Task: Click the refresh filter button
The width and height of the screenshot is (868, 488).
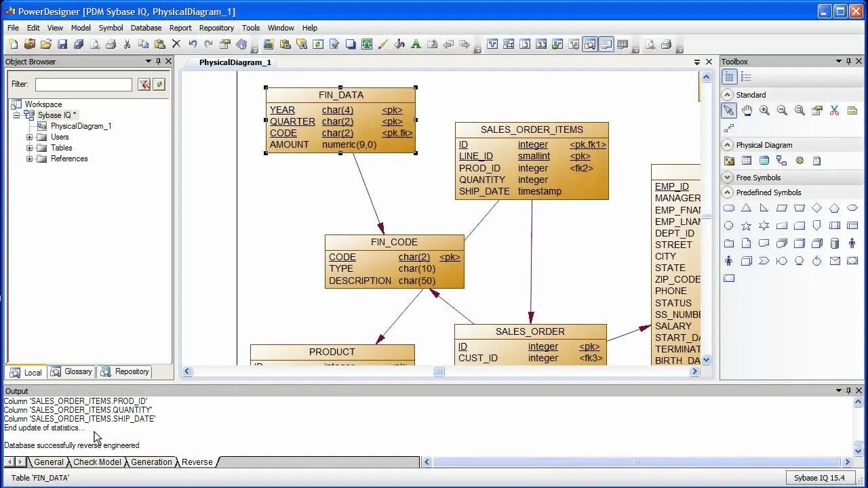Action: (x=159, y=84)
